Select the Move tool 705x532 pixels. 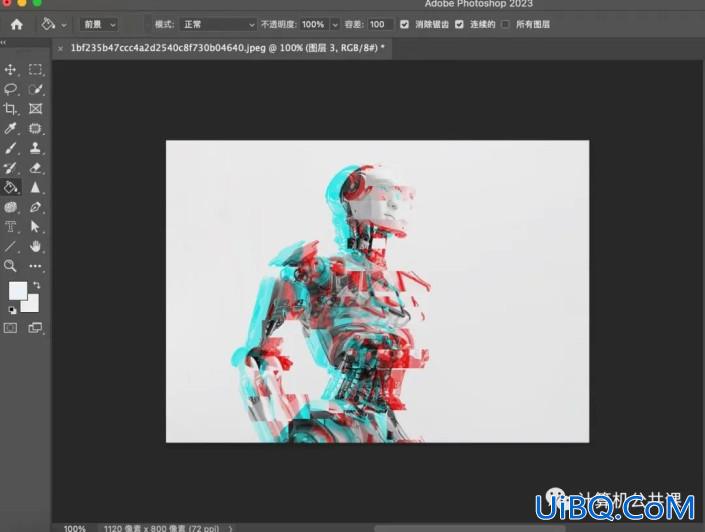point(10,70)
